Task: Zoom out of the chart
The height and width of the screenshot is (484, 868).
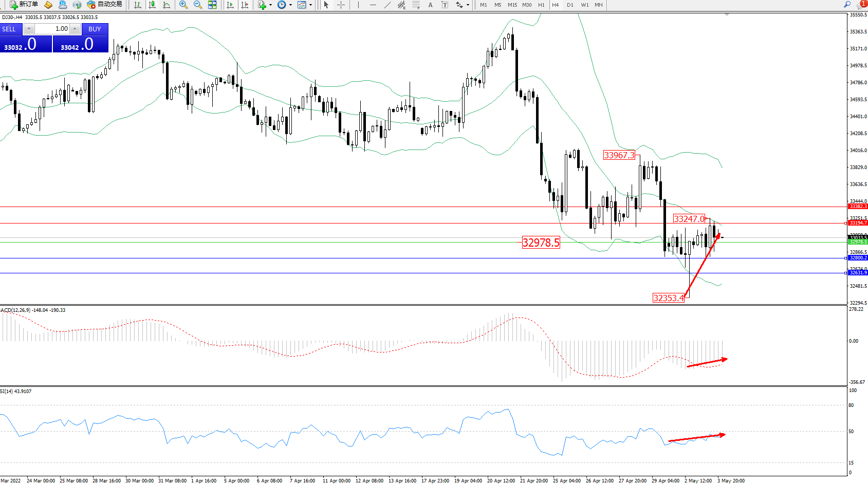Action: (197, 5)
